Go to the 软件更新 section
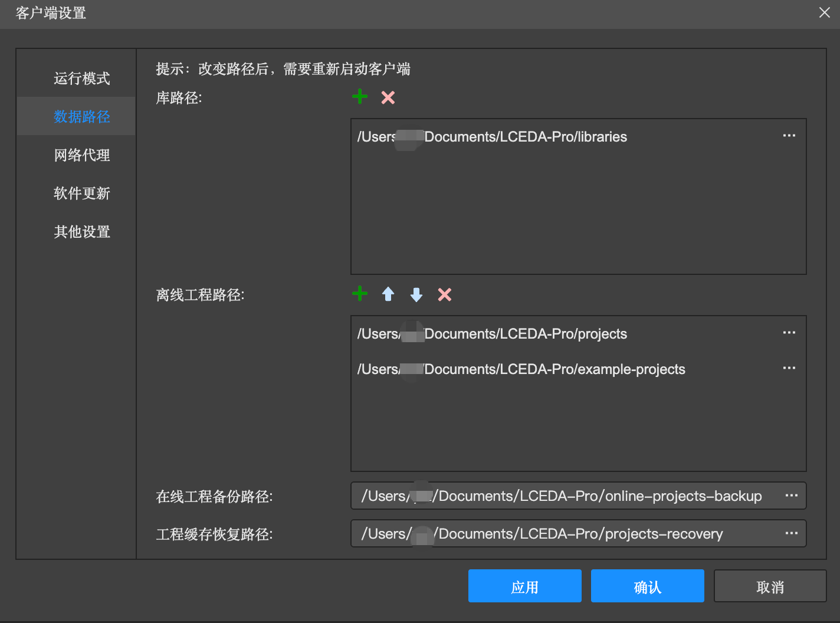This screenshot has width=840, height=623. [x=82, y=194]
